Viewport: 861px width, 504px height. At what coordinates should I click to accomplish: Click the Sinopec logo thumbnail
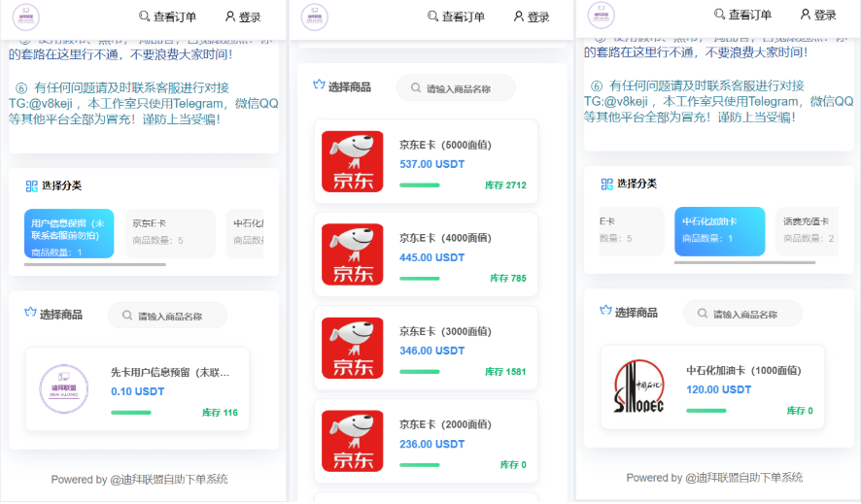639,386
